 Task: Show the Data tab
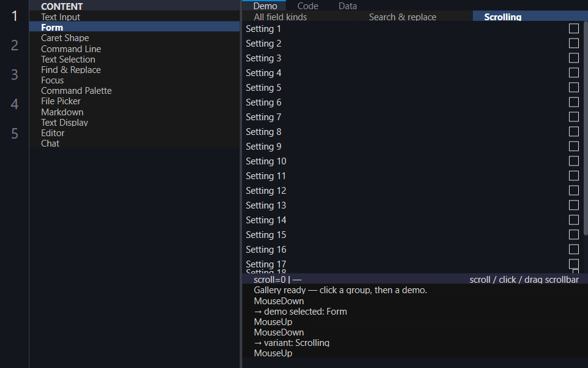pyautogui.click(x=348, y=6)
